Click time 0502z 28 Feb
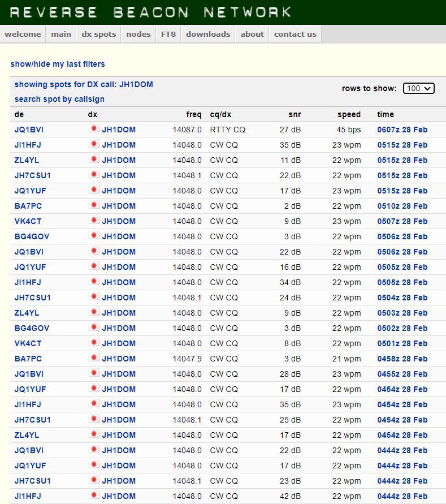The height and width of the screenshot is (504, 446). tap(402, 328)
